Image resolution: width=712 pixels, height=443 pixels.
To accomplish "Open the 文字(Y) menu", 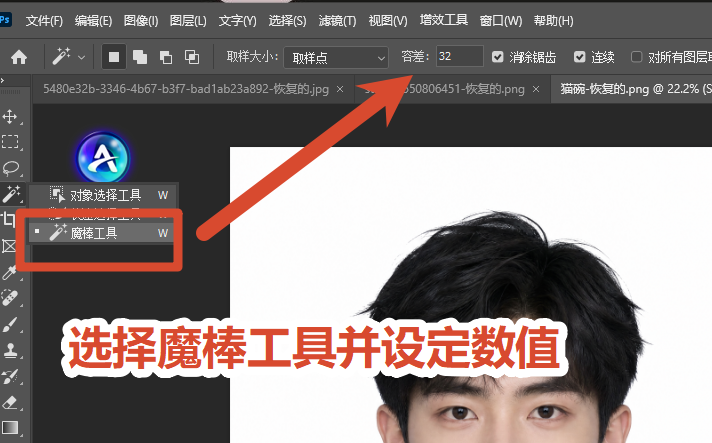I will coord(237,20).
